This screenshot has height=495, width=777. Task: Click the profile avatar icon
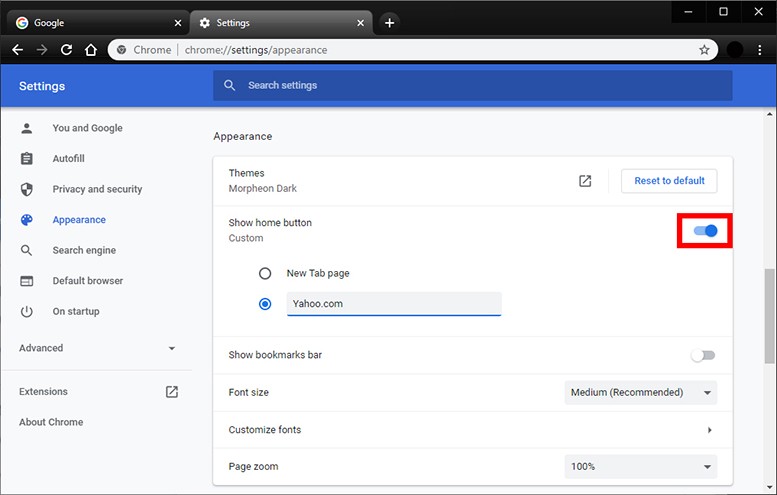(x=735, y=49)
